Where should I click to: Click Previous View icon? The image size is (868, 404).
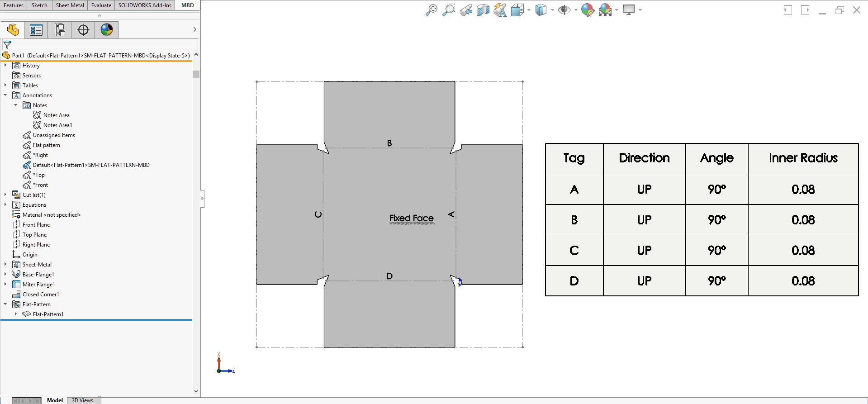click(x=466, y=10)
